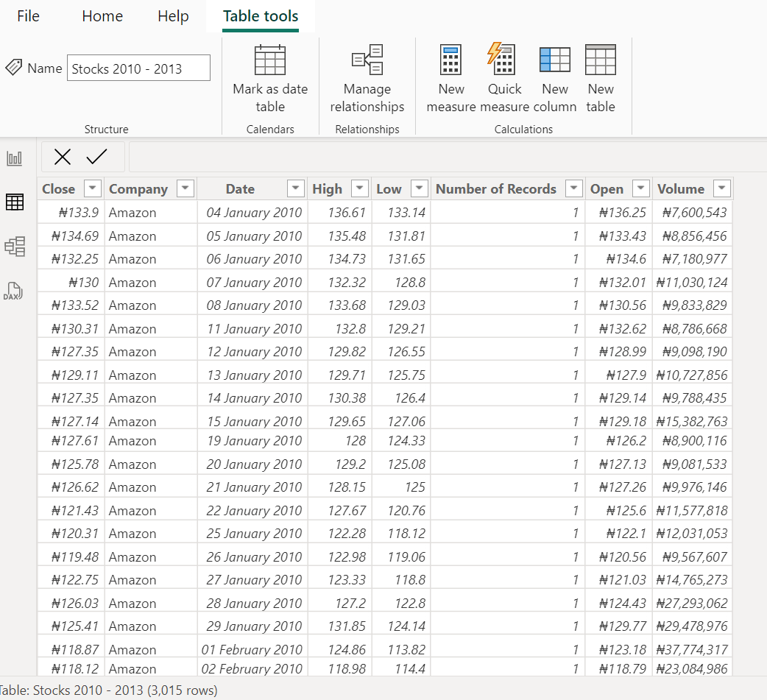Select Close value ₦130
This screenshot has width=767, height=700.
click(x=71, y=283)
